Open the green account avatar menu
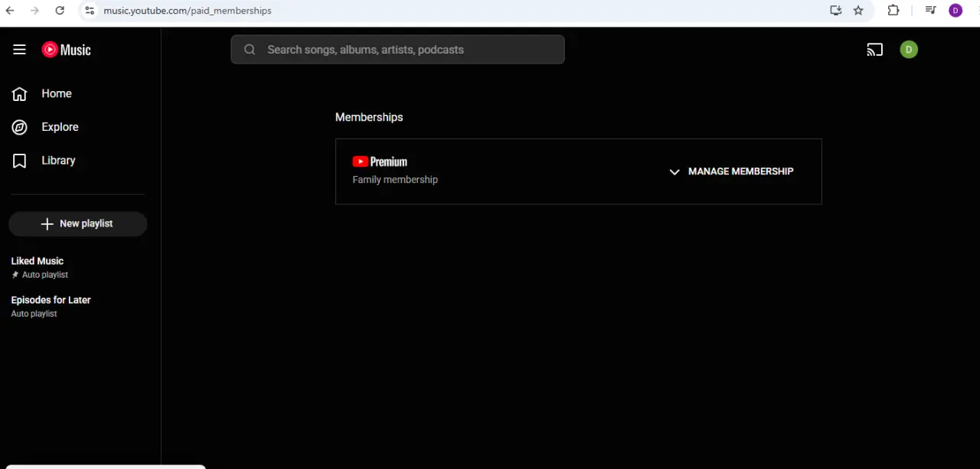Viewport: 980px width, 469px height. [909, 50]
